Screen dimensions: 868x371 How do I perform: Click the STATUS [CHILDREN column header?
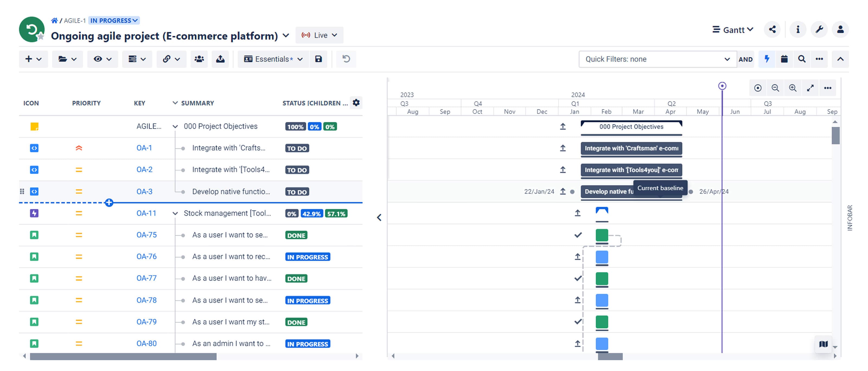coord(315,103)
